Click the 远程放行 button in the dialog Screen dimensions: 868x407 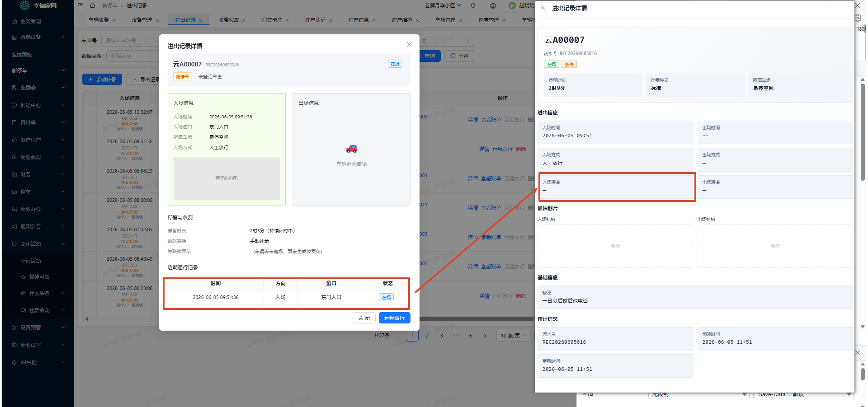pyautogui.click(x=394, y=318)
